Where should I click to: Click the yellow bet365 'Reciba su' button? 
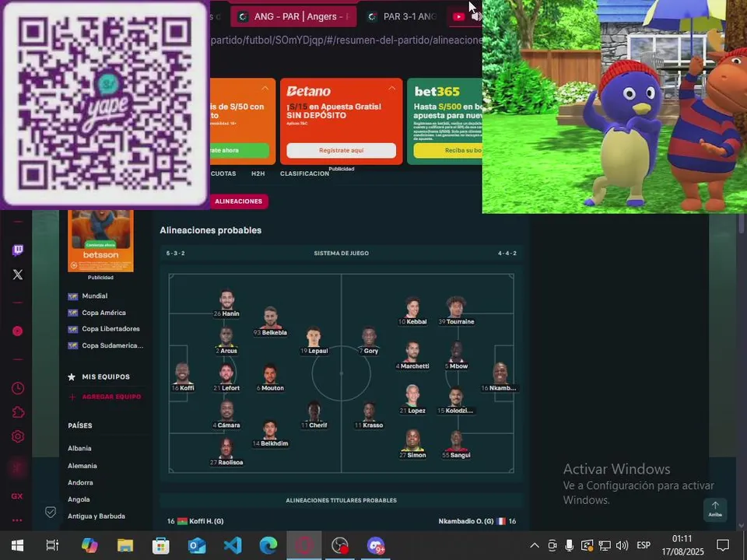pyautogui.click(x=448, y=150)
